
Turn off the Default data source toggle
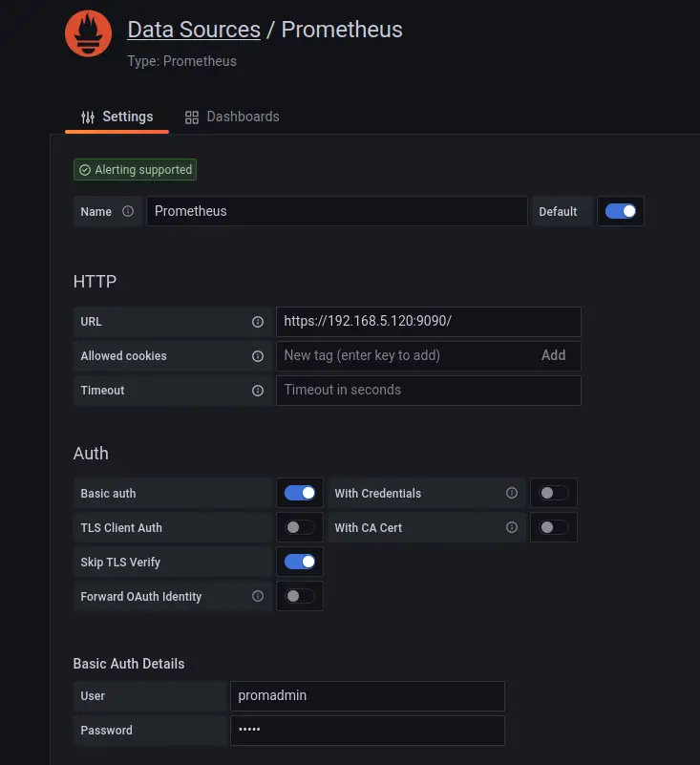[x=621, y=211]
